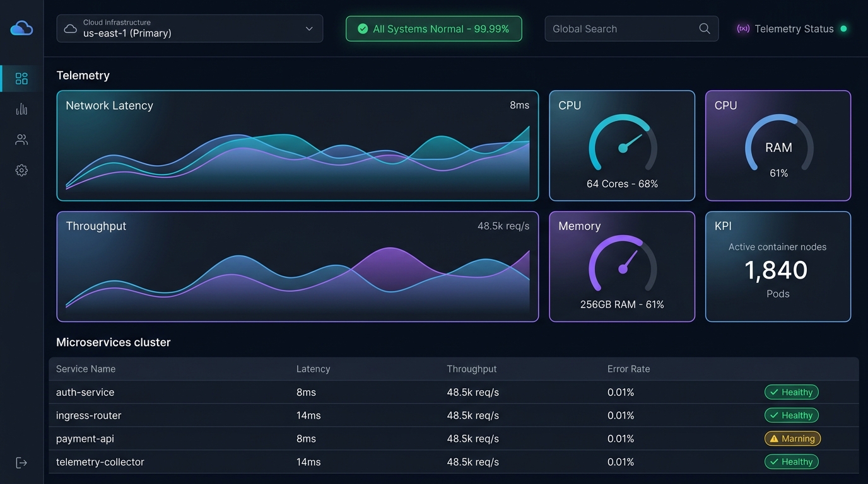Open the Cloud Infrastructure region dropdown
This screenshot has height=484, width=868.
click(x=190, y=28)
